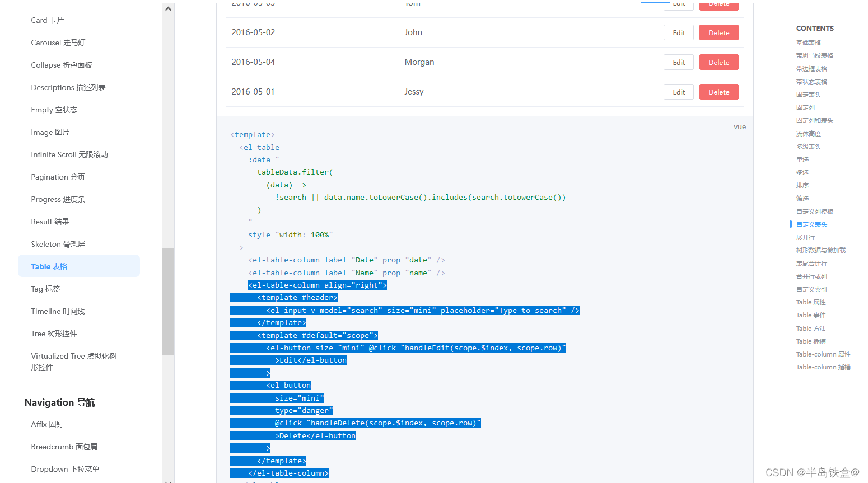Jump to Table 插槽 section
The width and height of the screenshot is (868, 483).
point(811,341)
